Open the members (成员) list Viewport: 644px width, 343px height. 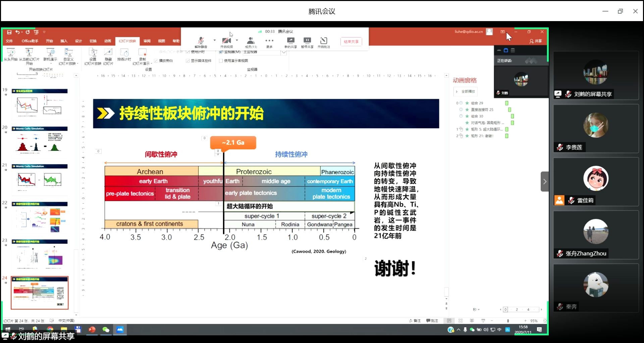click(x=251, y=43)
